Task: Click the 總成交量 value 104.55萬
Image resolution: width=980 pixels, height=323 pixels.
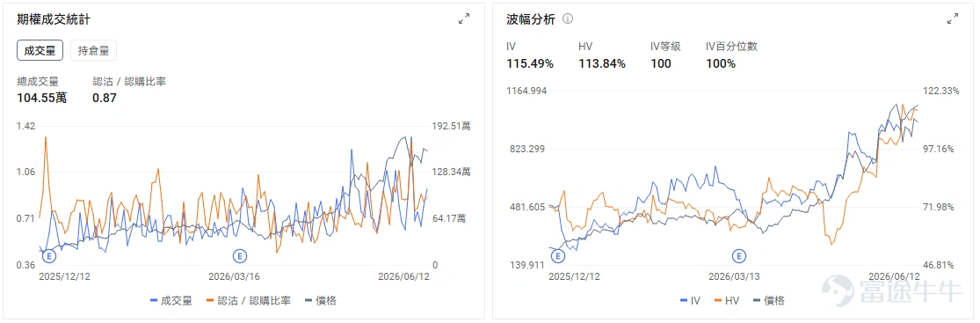Action: (x=42, y=98)
